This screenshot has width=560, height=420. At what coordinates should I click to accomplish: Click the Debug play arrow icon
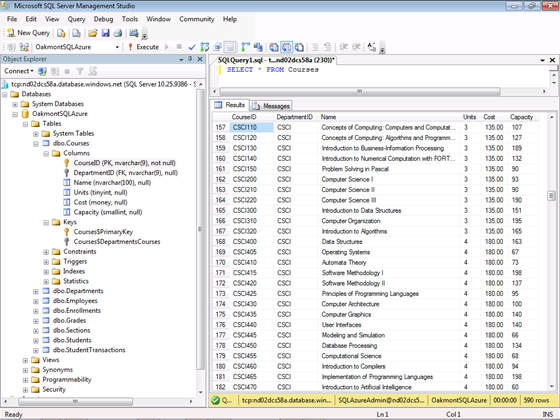point(167,47)
